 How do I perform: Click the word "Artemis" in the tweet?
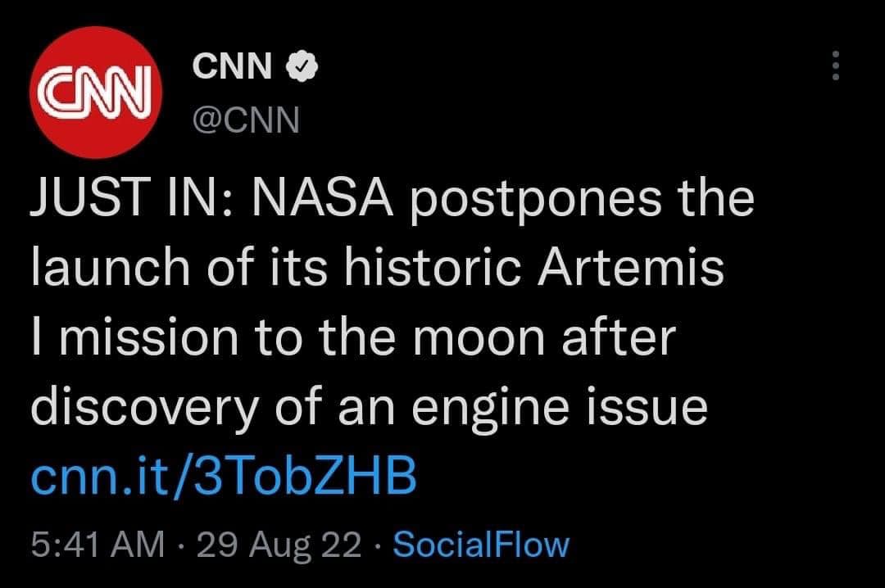tap(629, 270)
